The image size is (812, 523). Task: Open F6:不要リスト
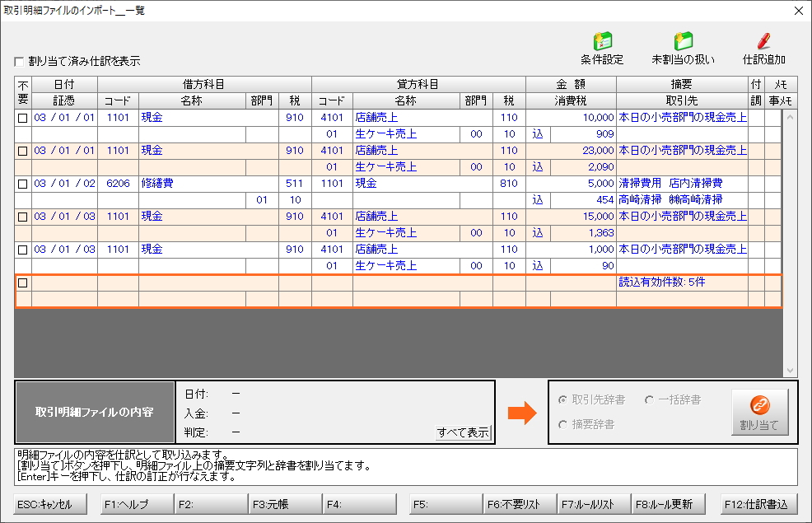[x=520, y=504]
